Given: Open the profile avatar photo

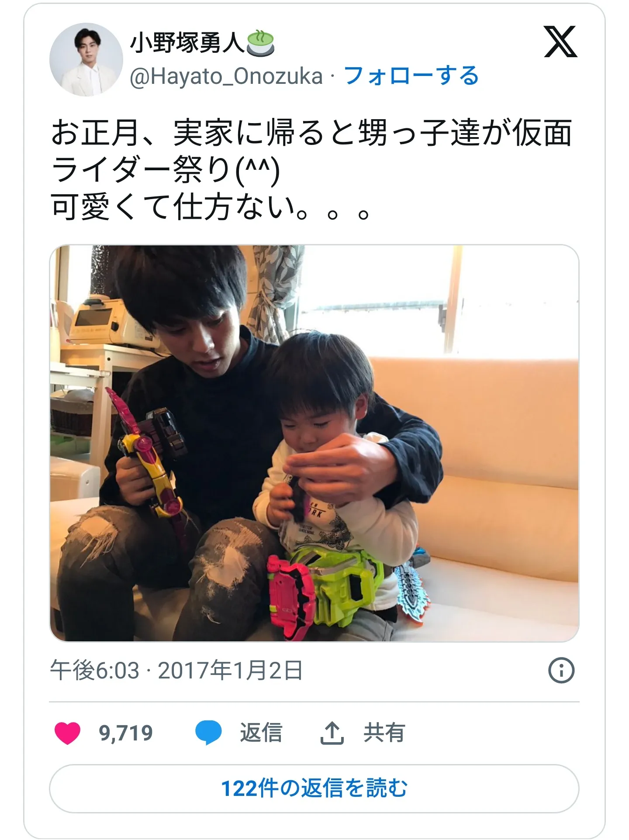Looking at the screenshot, I should coord(86,59).
